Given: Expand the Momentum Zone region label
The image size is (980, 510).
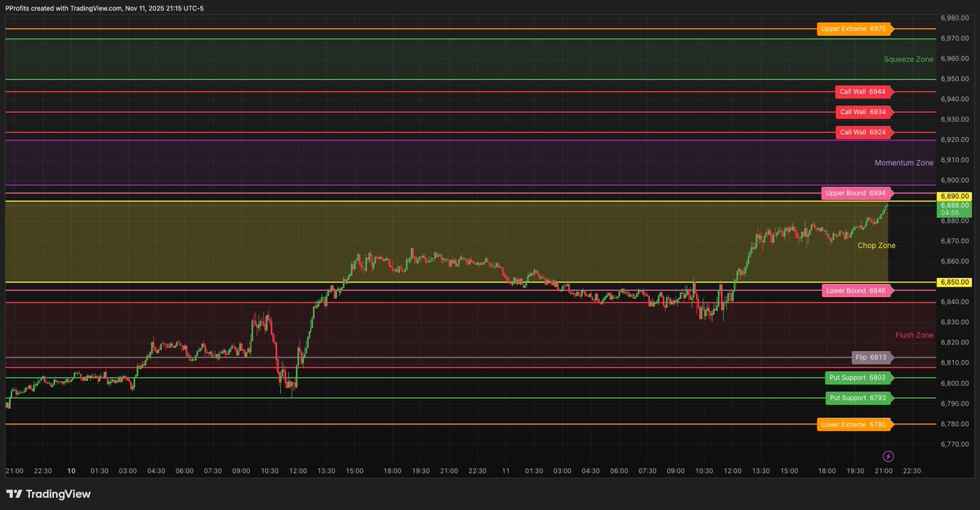Looking at the screenshot, I should [x=904, y=162].
